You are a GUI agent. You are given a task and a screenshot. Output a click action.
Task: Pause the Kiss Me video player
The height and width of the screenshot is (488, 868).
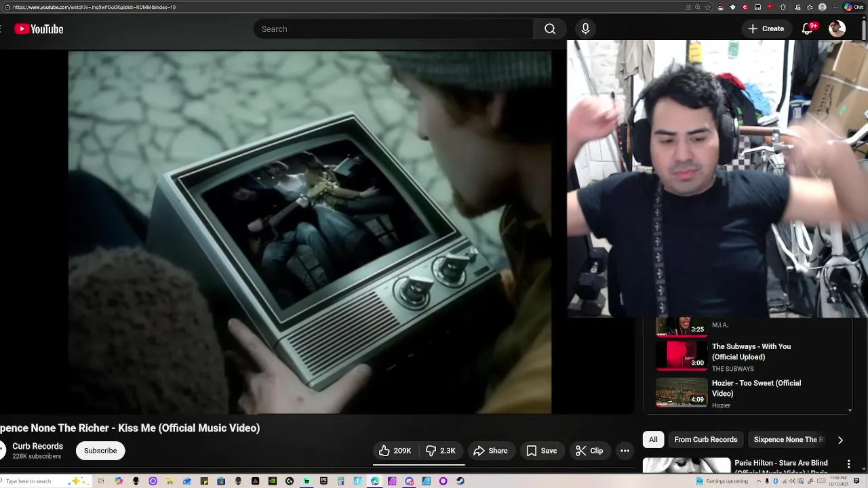pos(309,232)
